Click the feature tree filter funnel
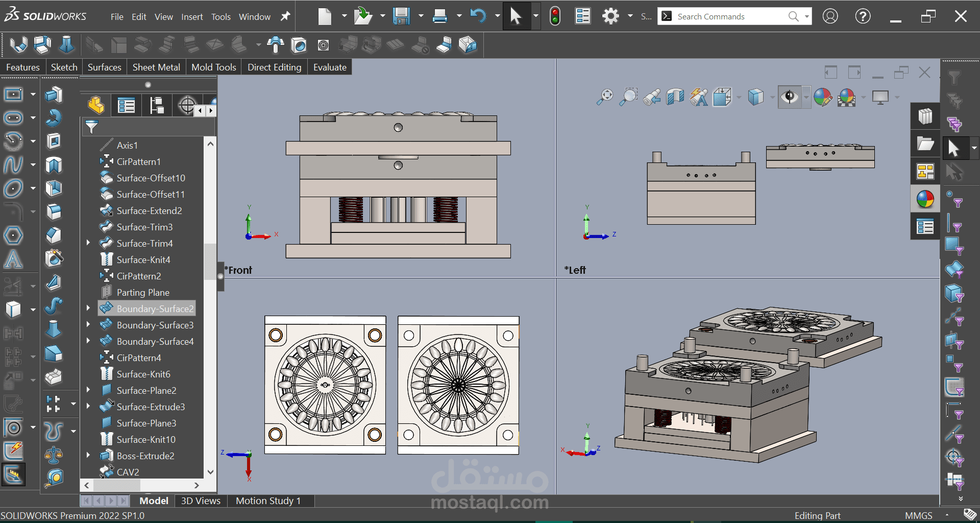980x523 pixels. (91, 127)
